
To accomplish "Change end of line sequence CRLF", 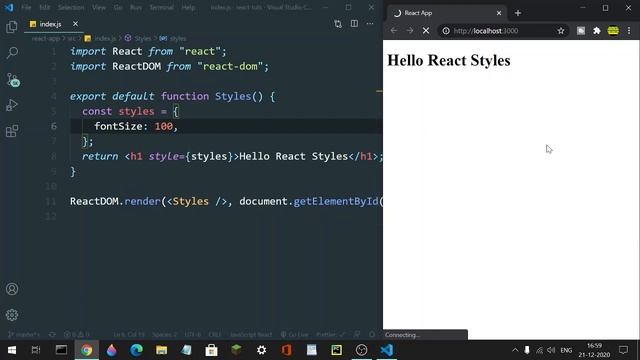I will 215,335.
